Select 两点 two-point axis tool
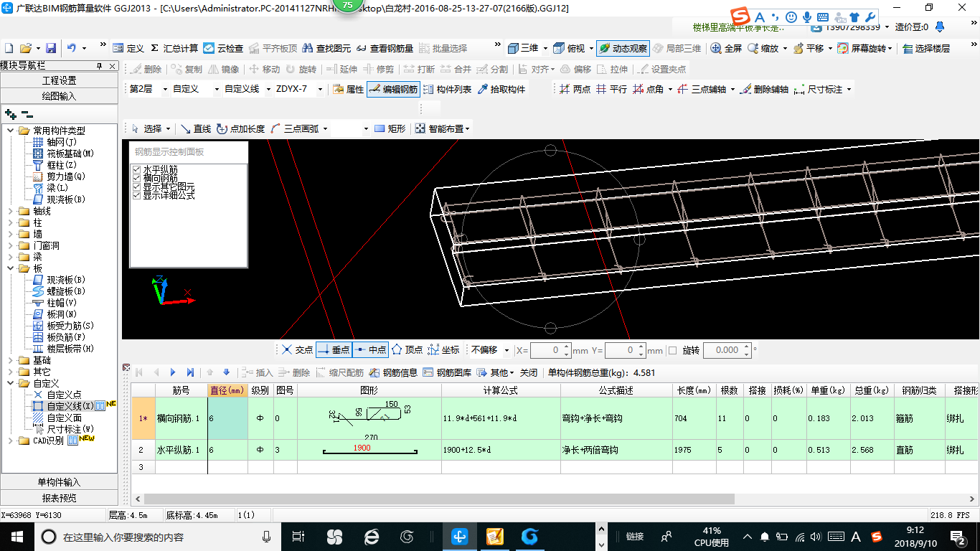The height and width of the screenshot is (551, 980). point(575,90)
